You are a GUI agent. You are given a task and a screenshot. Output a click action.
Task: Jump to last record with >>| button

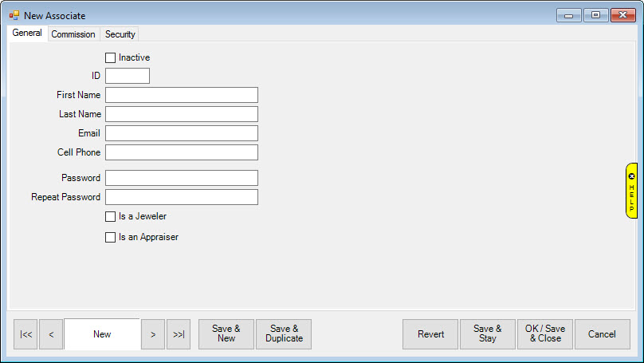[179, 334]
